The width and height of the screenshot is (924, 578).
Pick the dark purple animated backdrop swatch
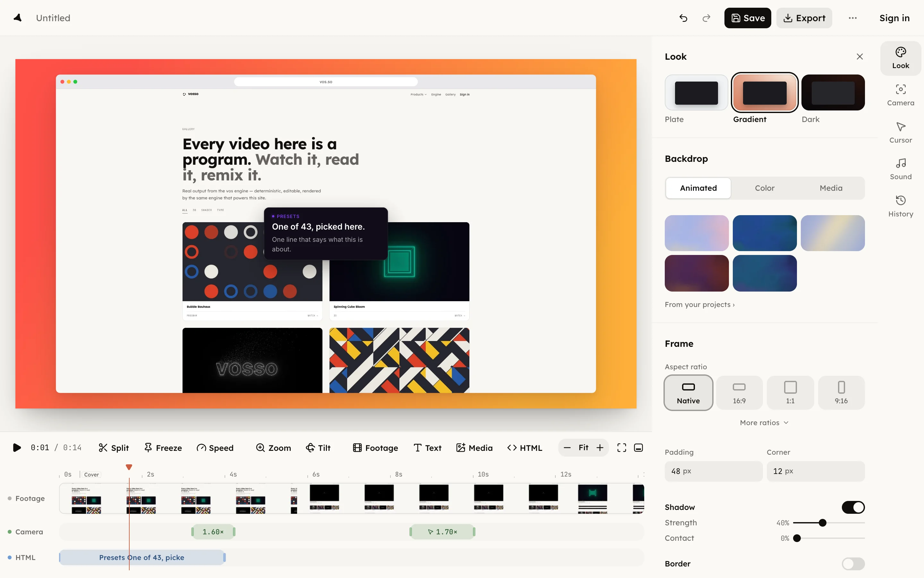point(697,273)
